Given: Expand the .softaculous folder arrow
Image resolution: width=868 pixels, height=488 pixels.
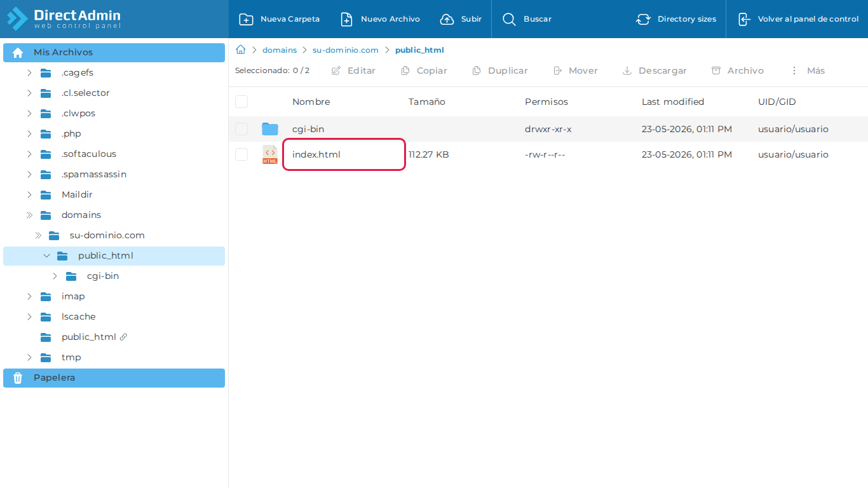Looking at the screenshot, I should [29, 154].
